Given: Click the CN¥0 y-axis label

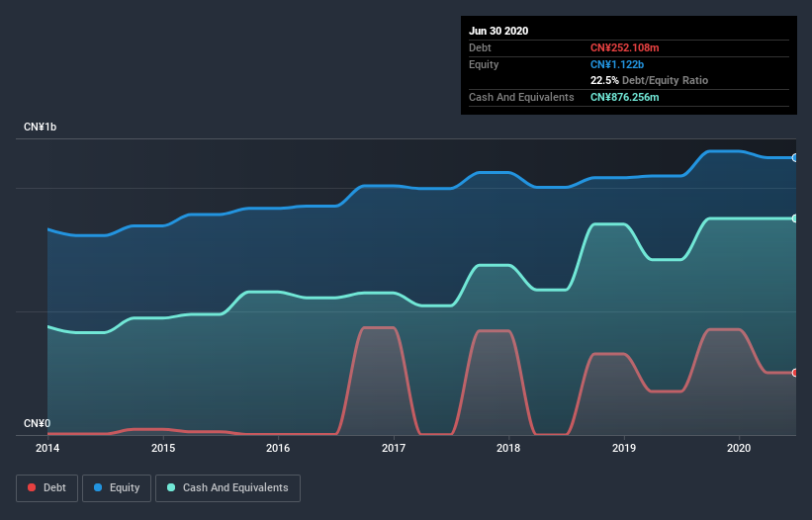Looking at the screenshot, I should (x=38, y=424).
